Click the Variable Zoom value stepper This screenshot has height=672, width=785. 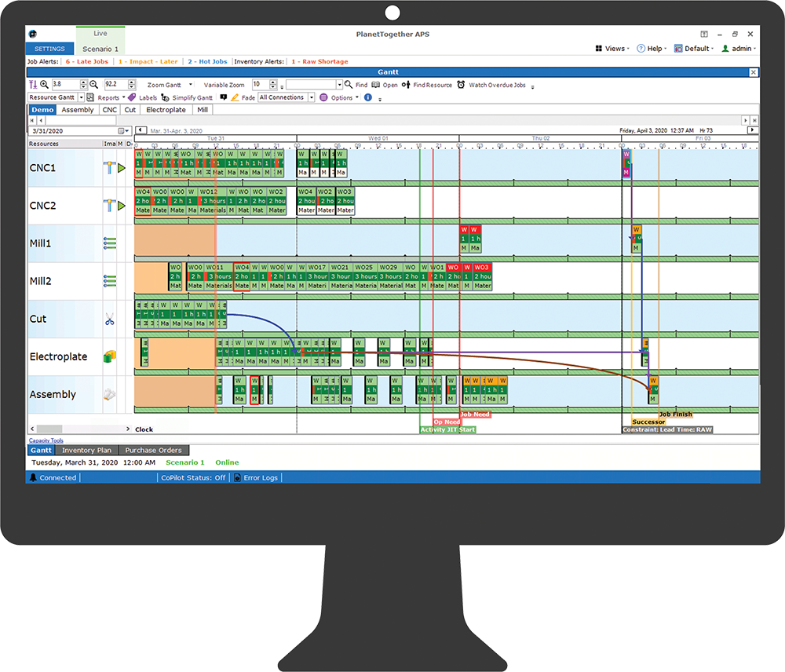[273, 85]
